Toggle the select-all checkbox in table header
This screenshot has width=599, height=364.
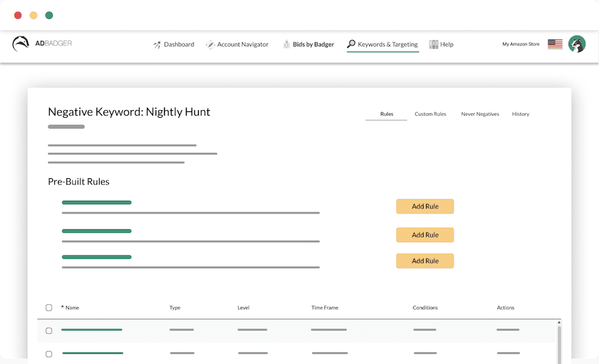49,308
